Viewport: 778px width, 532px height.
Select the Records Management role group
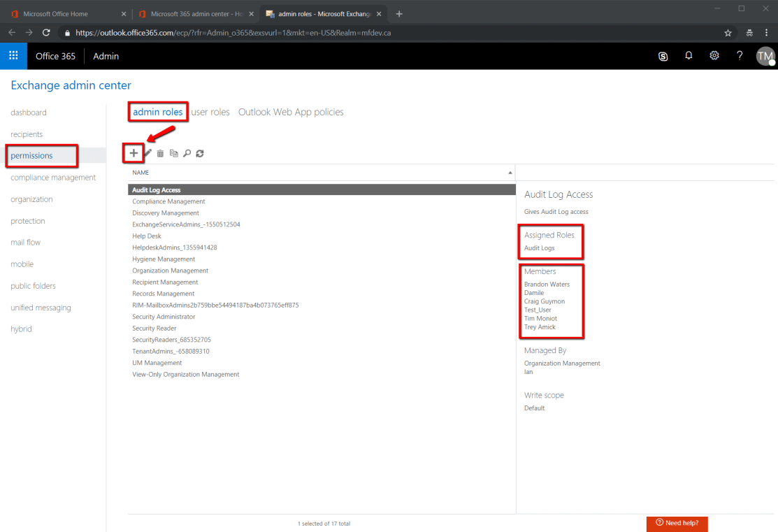coord(322,294)
